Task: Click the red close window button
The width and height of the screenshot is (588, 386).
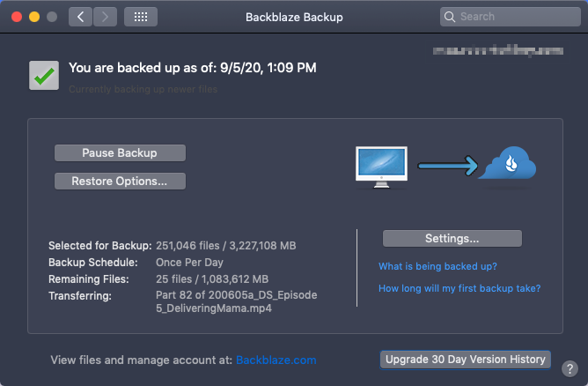Action: pos(17,17)
